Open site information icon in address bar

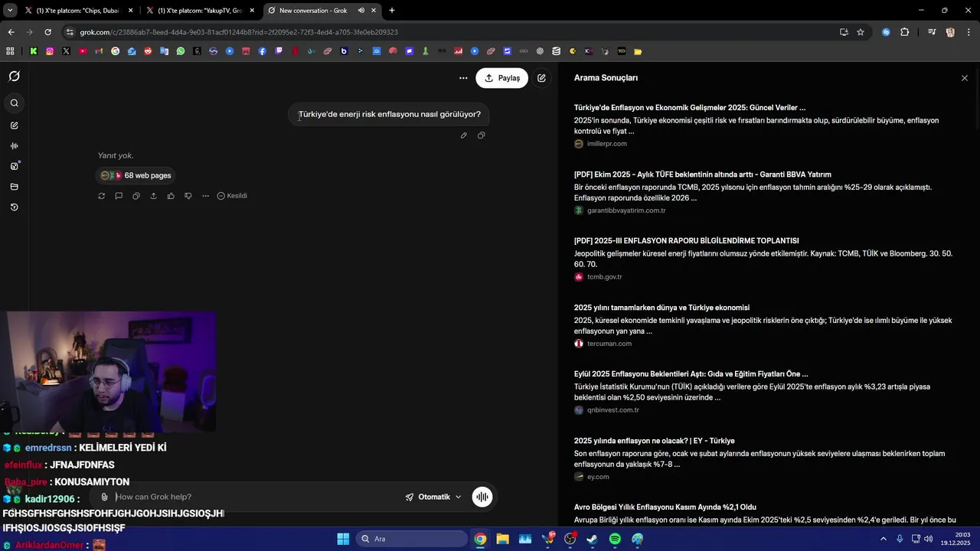tap(70, 32)
